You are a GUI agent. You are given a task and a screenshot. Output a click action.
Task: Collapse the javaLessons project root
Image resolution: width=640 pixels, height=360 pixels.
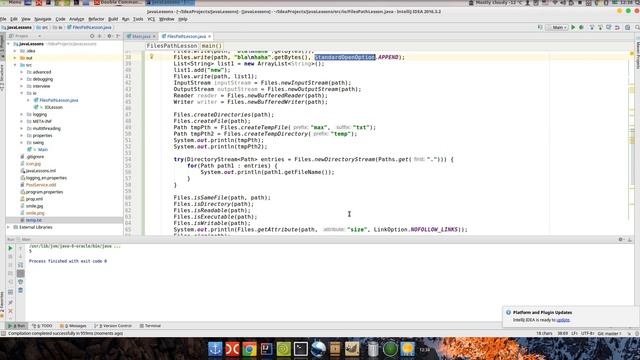tap(9, 44)
